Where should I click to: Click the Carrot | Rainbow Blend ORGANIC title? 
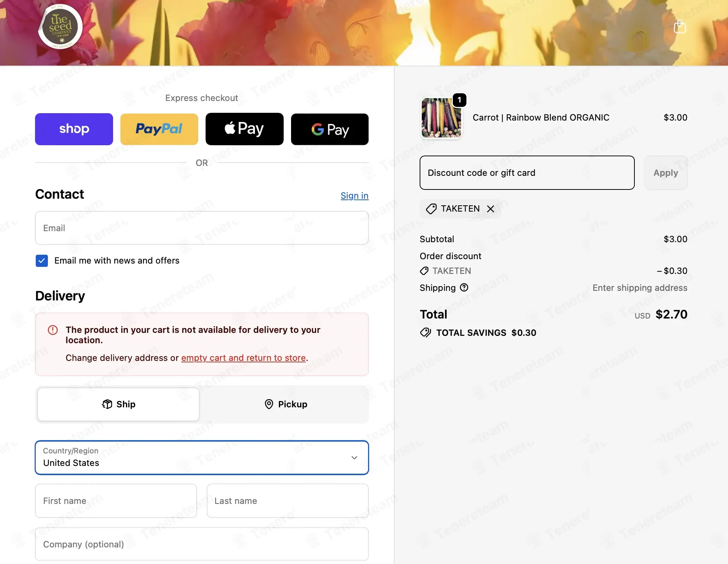pyautogui.click(x=541, y=118)
